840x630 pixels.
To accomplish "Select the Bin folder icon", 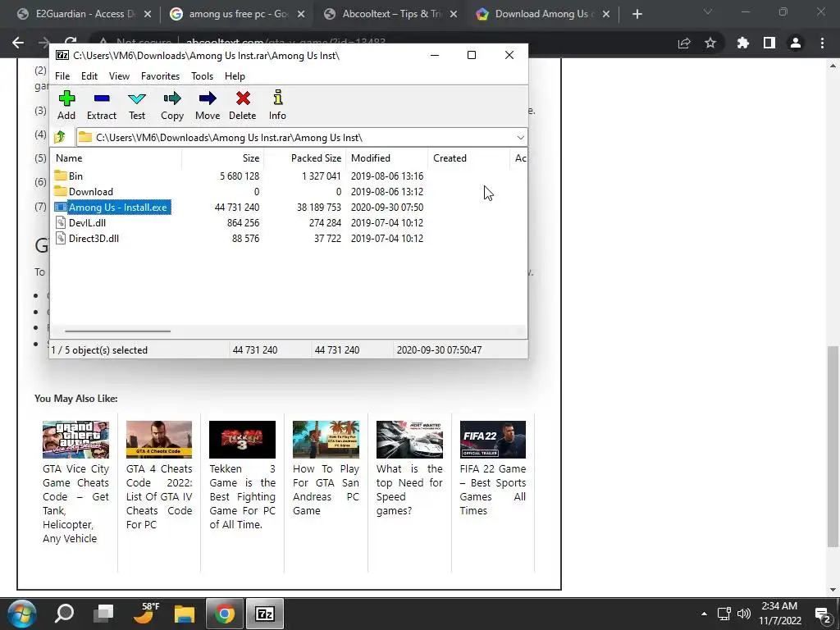I will pos(61,176).
